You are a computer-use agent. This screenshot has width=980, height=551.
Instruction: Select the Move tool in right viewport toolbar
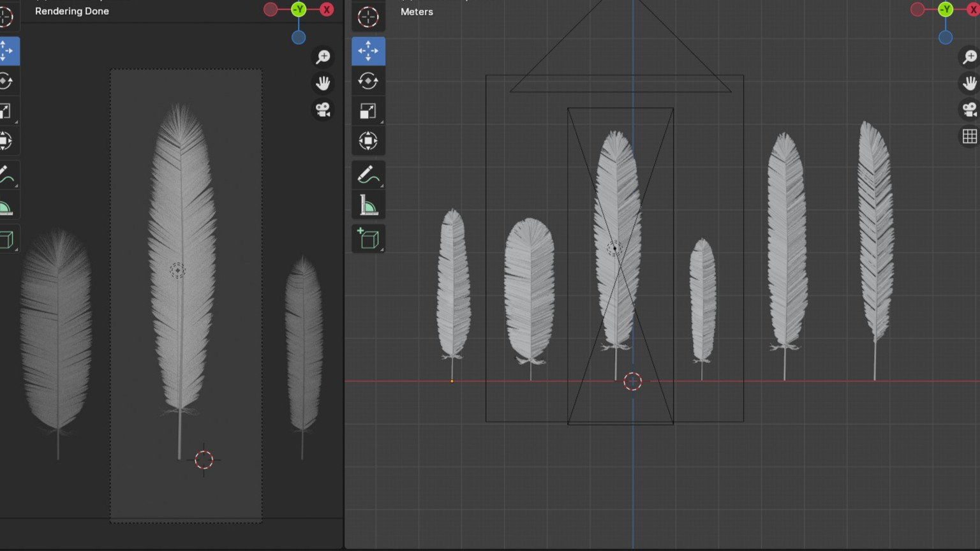[368, 51]
